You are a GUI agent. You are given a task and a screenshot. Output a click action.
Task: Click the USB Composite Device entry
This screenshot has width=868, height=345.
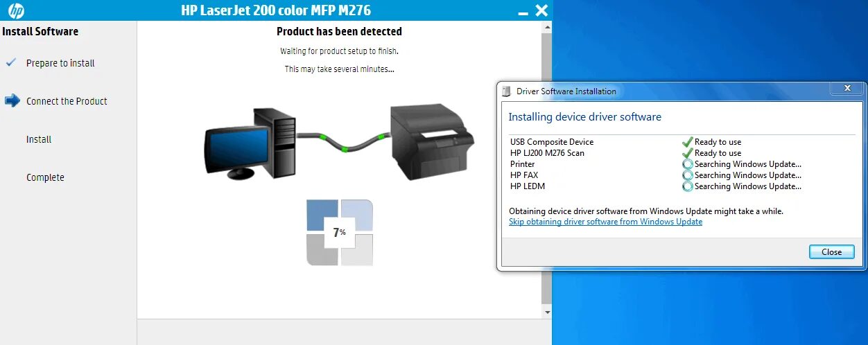(552, 142)
